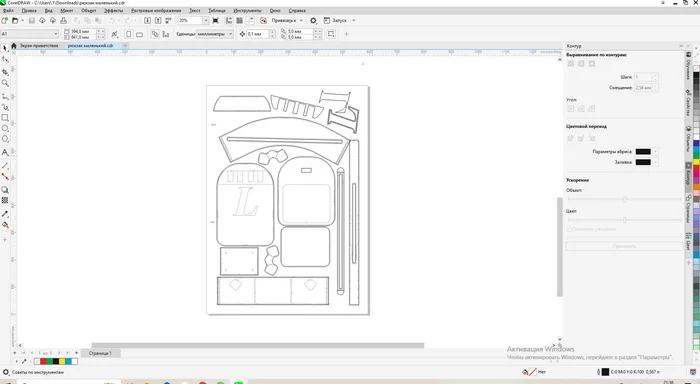This screenshot has width=700, height=384.
Task: Select the Drop Shadow effects tool
Action: (x=5, y=190)
